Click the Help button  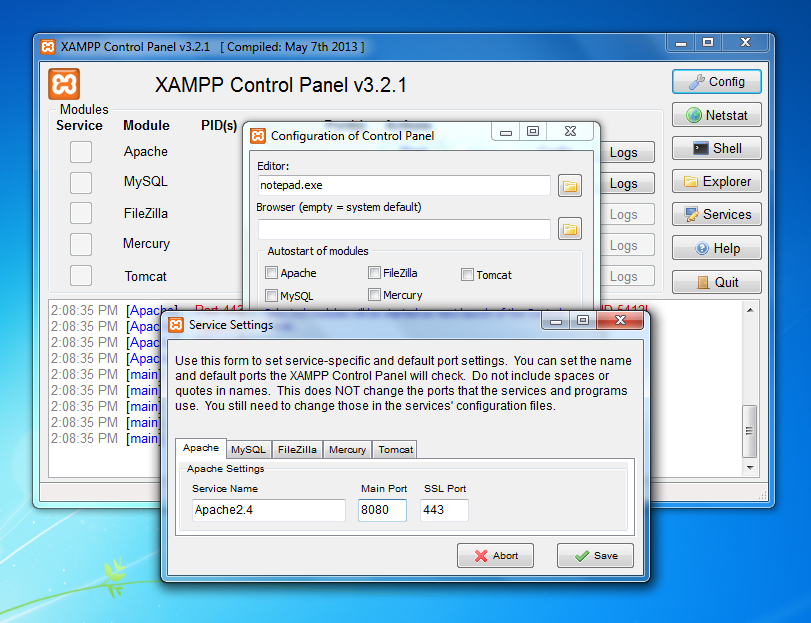[716, 248]
